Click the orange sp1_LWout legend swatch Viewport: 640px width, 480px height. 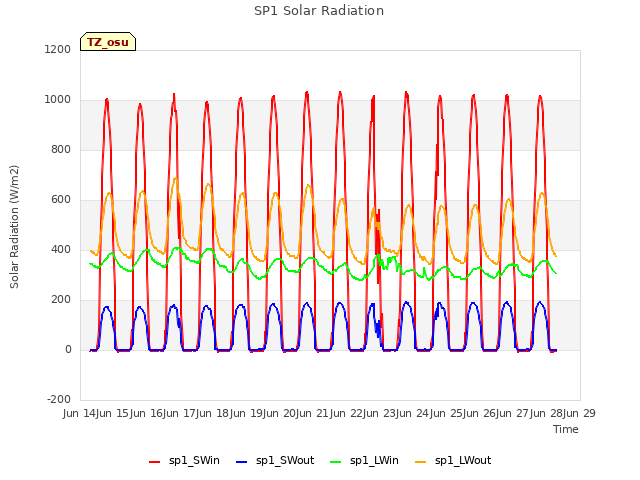click(420, 462)
